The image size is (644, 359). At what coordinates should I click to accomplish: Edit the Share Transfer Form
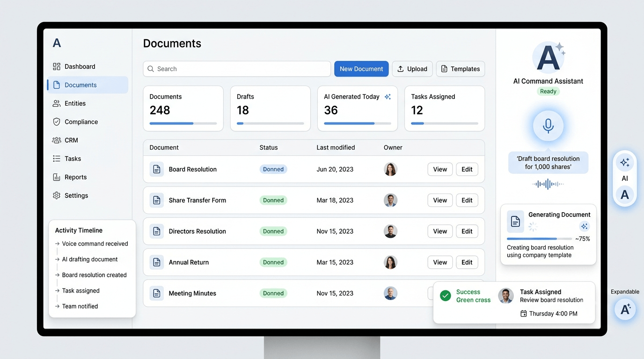[x=467, y=200]
